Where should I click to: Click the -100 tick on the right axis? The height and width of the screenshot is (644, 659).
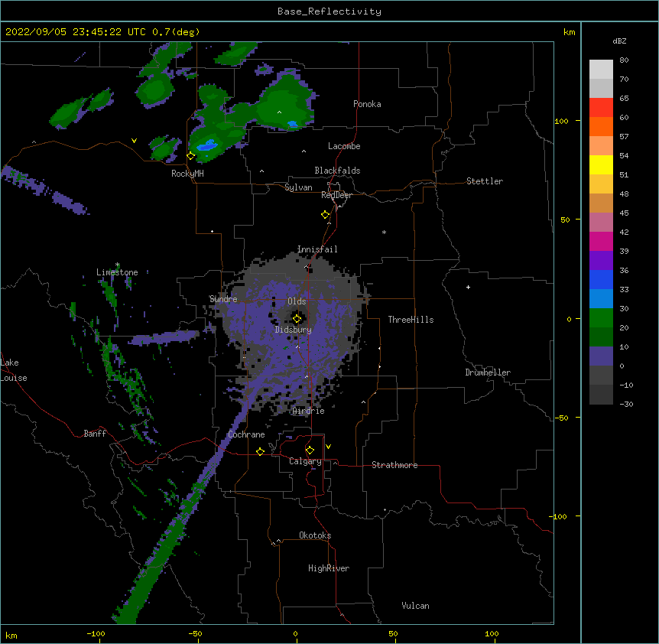(x=558, y=516)
